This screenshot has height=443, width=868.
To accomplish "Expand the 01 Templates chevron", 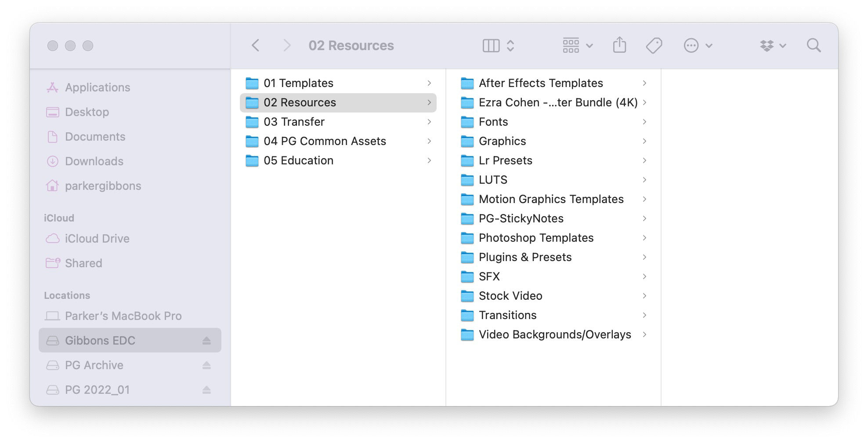I will coord(429,83).
